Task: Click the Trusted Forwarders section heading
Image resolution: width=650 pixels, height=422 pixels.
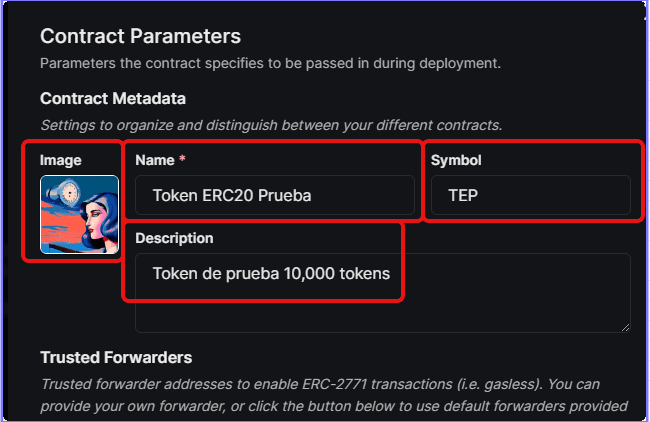Action: point(116,357)
